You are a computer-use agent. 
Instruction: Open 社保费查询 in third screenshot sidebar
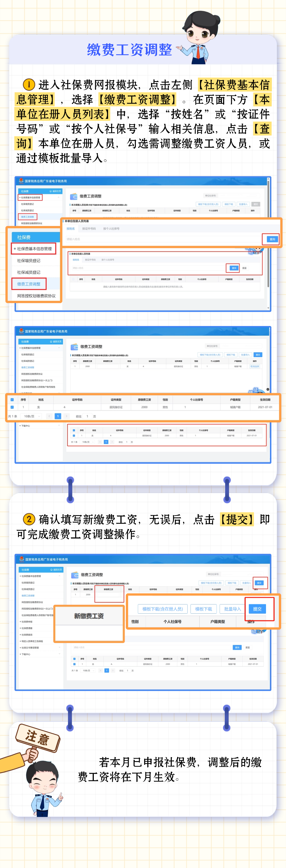[x=27, y=635]
